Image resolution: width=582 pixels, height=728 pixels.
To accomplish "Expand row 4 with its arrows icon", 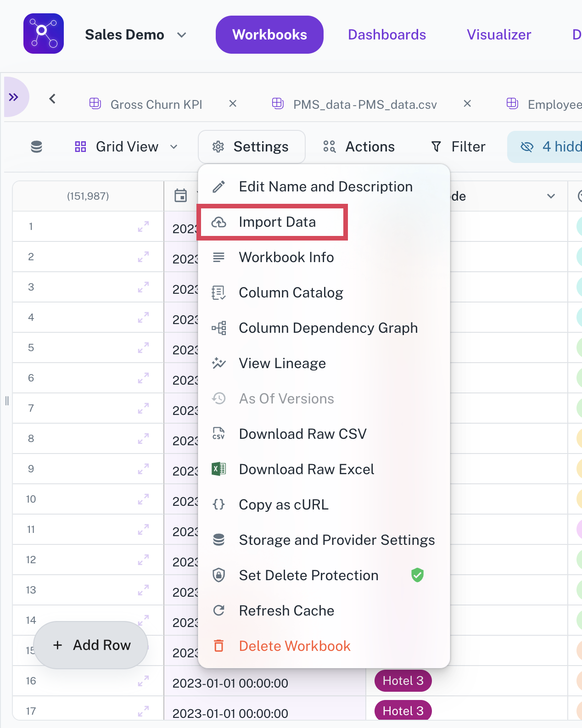I will pyautogui.click(x=143, y=318).
